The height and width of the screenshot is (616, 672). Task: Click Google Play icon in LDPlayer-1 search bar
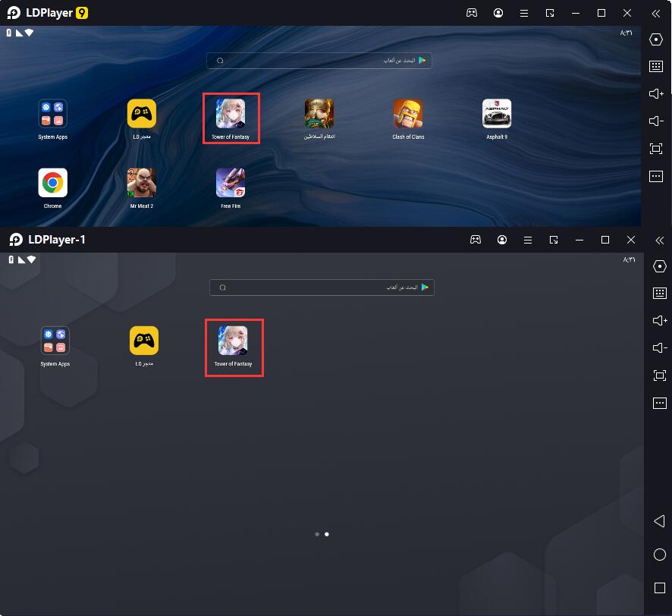425,288
